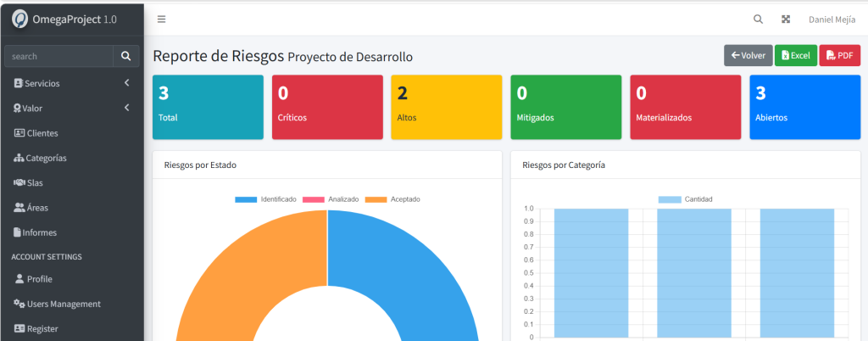Click the Slas handshake icon
The height and width of the screenshot is (341, 868).
(19, 182)
